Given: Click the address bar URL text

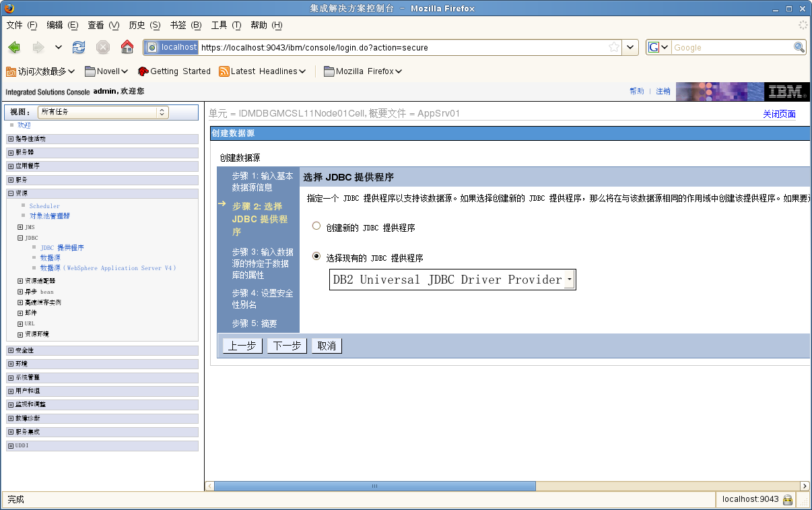Looking at the screenshot, I should pos(314,48).
